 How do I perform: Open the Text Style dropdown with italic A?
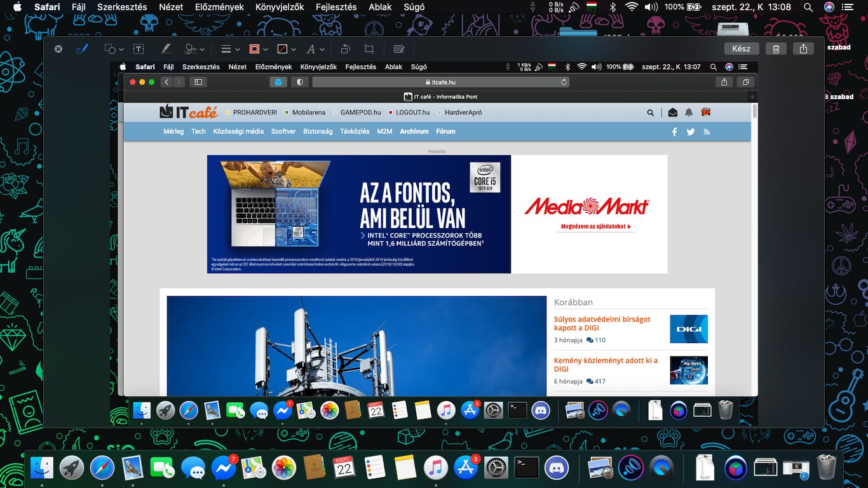point(315,49)
